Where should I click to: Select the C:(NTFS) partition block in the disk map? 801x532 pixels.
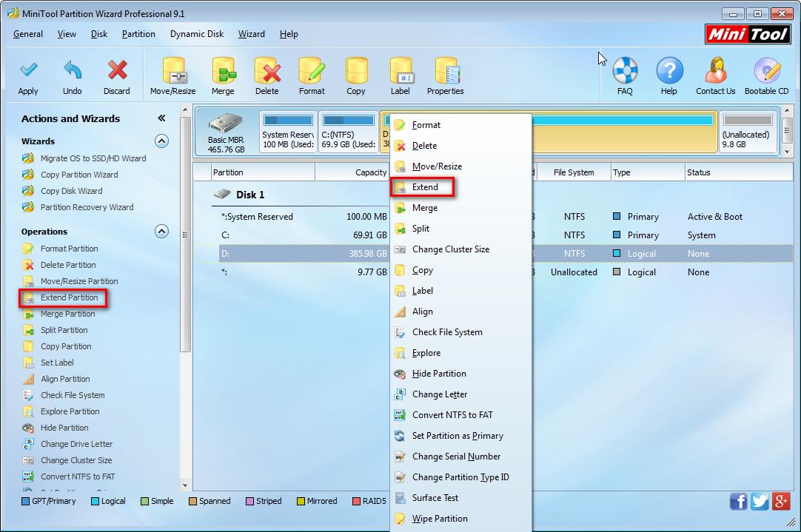click(349, 132)
